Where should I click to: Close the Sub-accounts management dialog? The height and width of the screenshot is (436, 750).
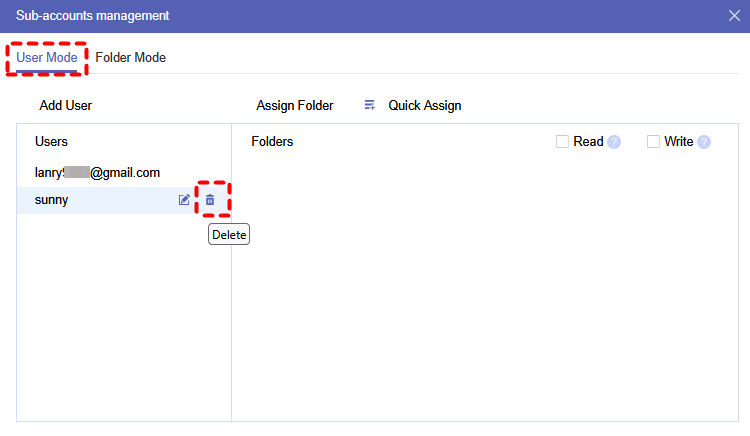point(734,16)
